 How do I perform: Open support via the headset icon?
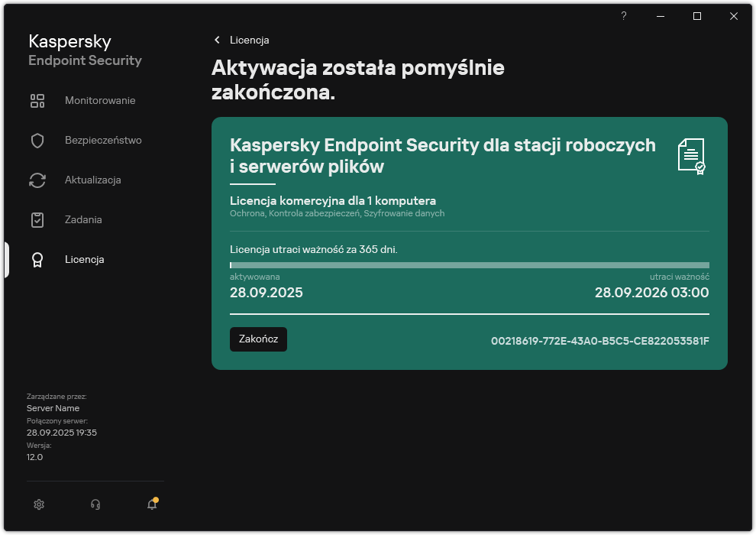(x=95, y=504)
